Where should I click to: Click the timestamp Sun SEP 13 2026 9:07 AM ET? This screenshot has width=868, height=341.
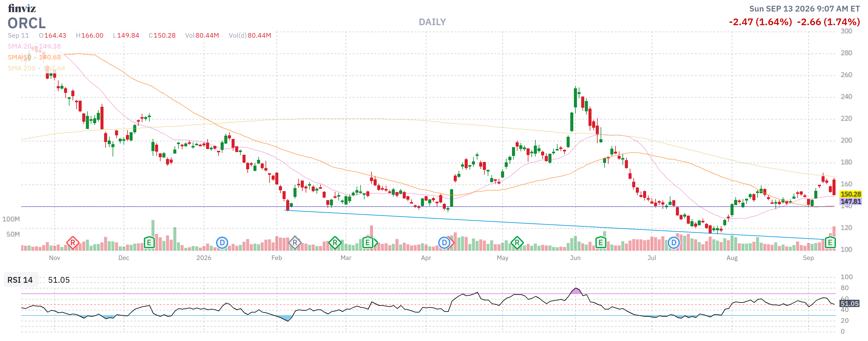[804, 9]
